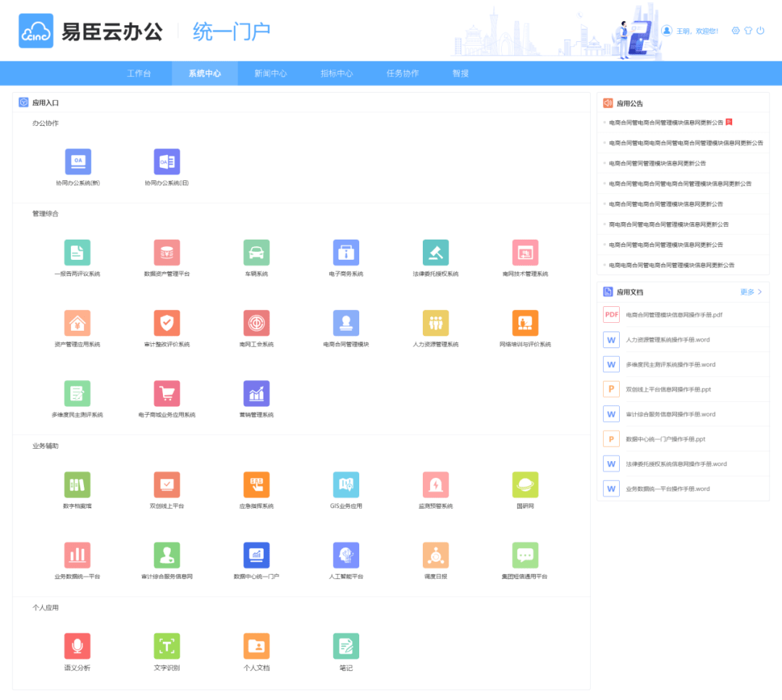Click the power logout icon
Image resolution: width=782 pixels, height=700 pixels.
[x=760, y=31]
